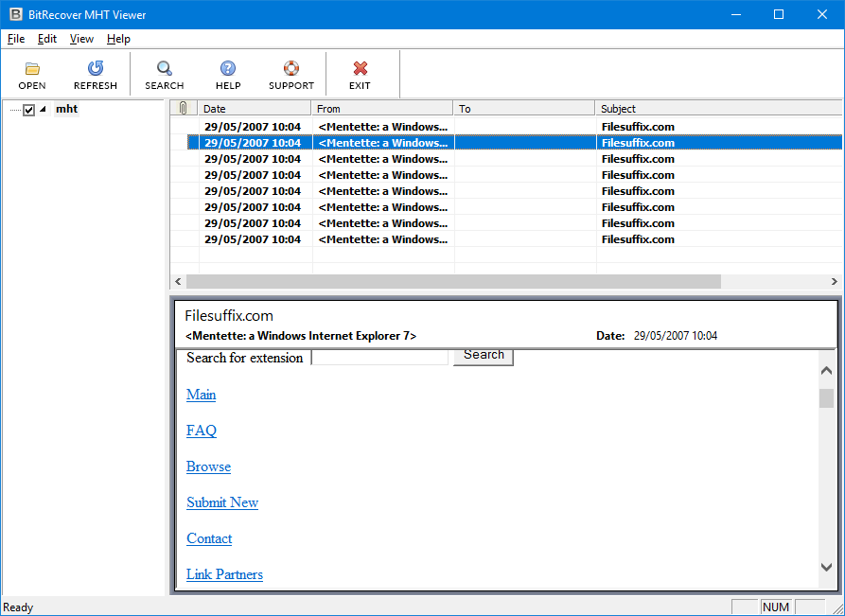Open the Contact link in preview

tap(209, 538)
